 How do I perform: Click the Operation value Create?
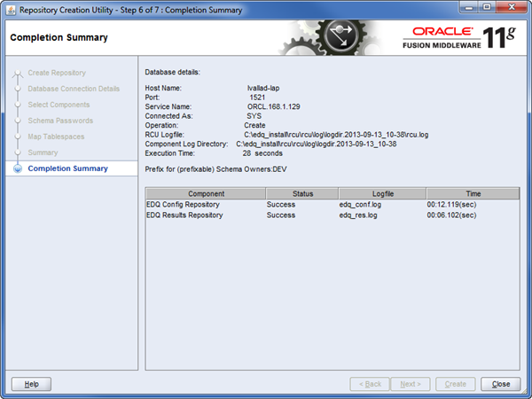coord(254,125)
